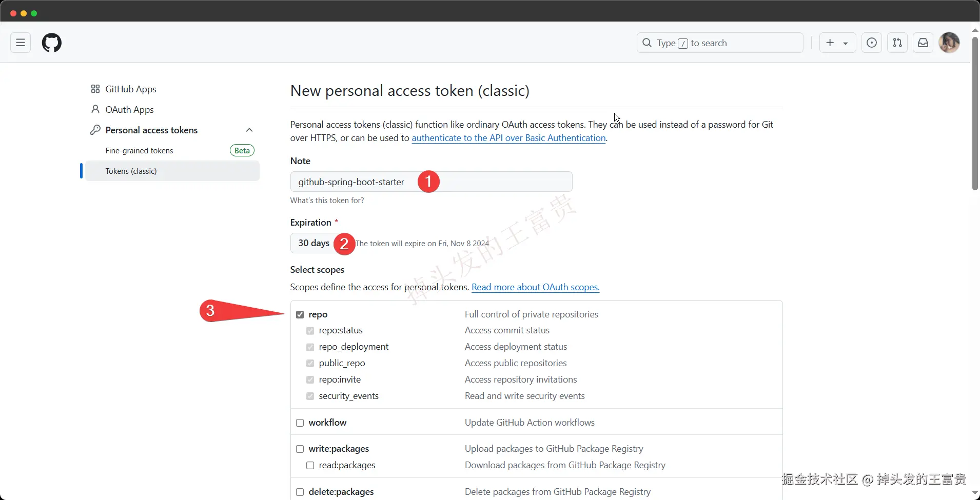Screen dimensions: 980x500
Task: Close window with red traffic light
Action: 13,13
